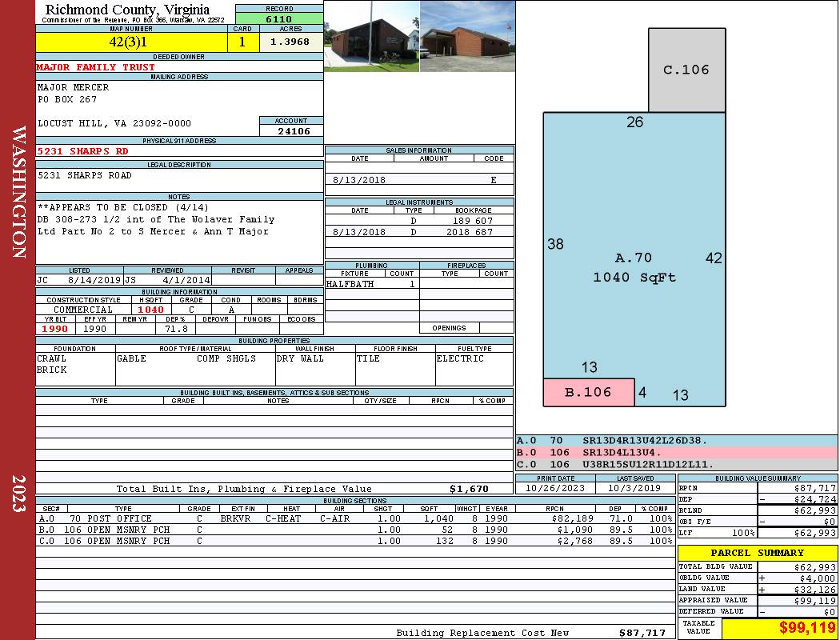The image size is (840, 640).
Task: Click construction style COMMERCIAL
Action: click(x=83, y=310)
